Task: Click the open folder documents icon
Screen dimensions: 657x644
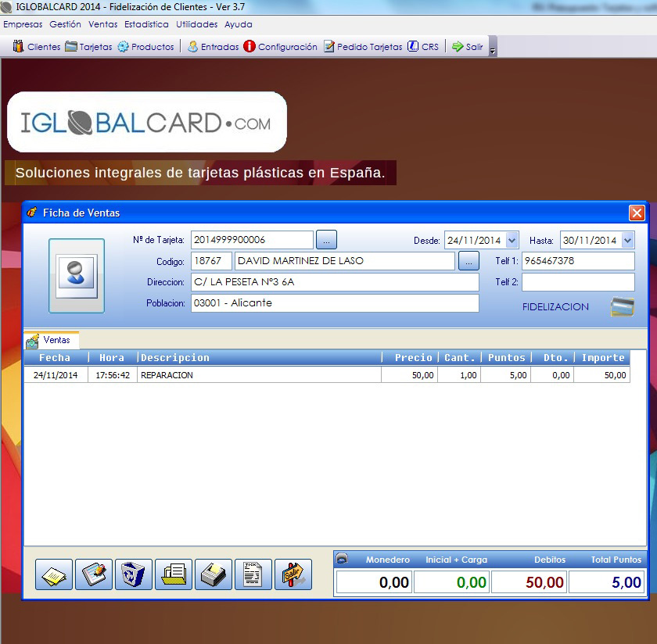Action: (x=174, y=574)
